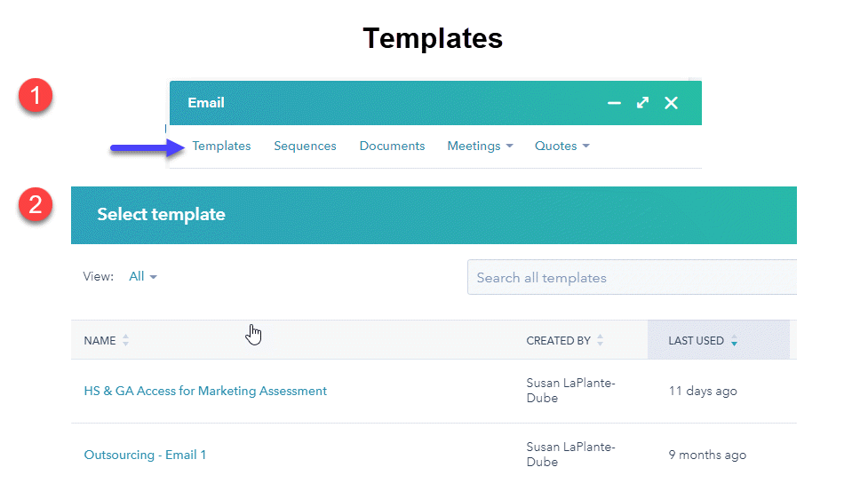Click the Select template header title
The image size is (868, 499).
[161, 215]
